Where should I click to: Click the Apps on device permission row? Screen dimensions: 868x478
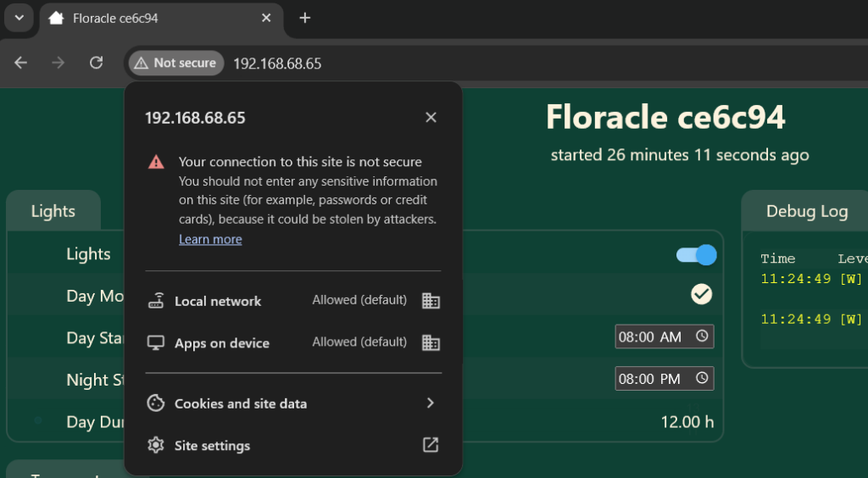293,343
